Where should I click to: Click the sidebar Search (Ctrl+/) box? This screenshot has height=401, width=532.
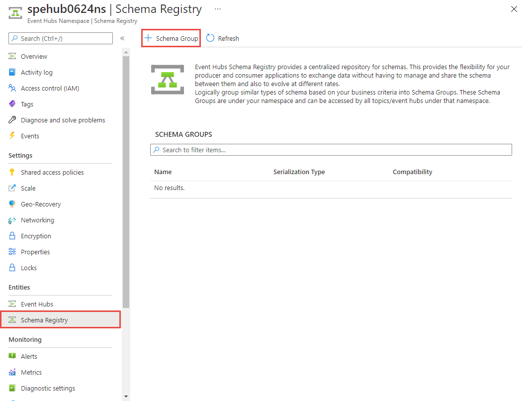coord(61,38)
